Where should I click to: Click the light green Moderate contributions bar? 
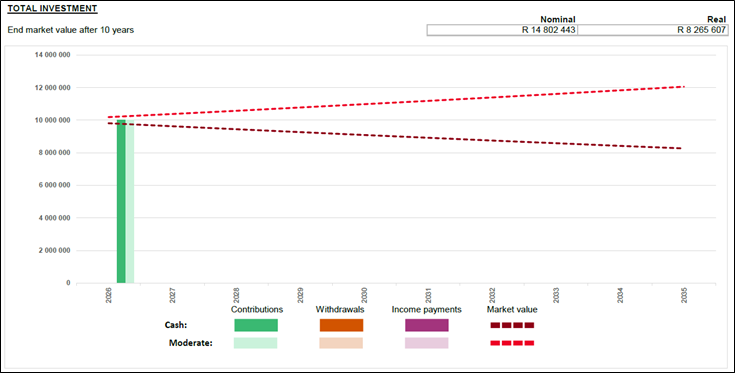[130, 201]
